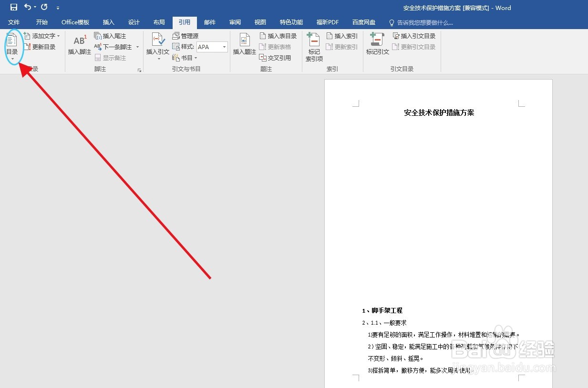Open the 目录 (Table of Contents) gallery

(x=12, y=47)
